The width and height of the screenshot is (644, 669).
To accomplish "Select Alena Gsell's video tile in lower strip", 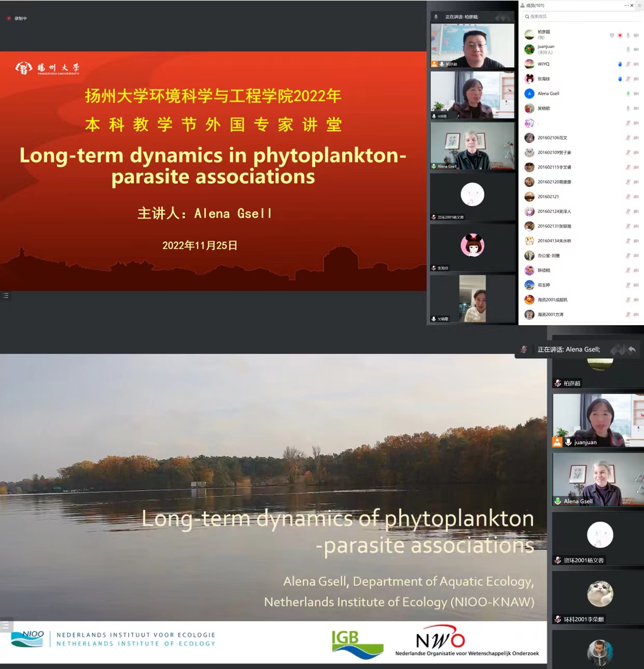I will point(598,479).
